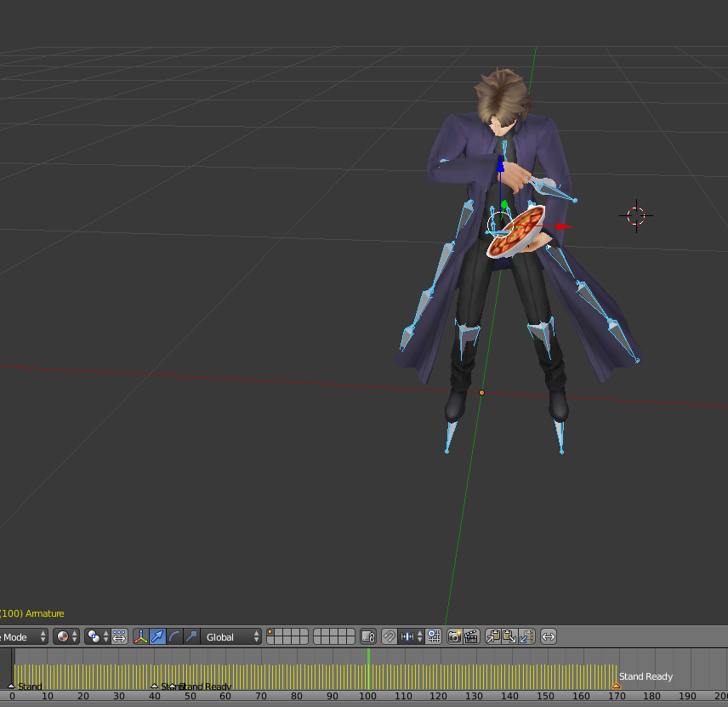Click the 3D cursor crosshair
Image resolution: width=728 pixels, height=707 pixels.
[636, 215]
